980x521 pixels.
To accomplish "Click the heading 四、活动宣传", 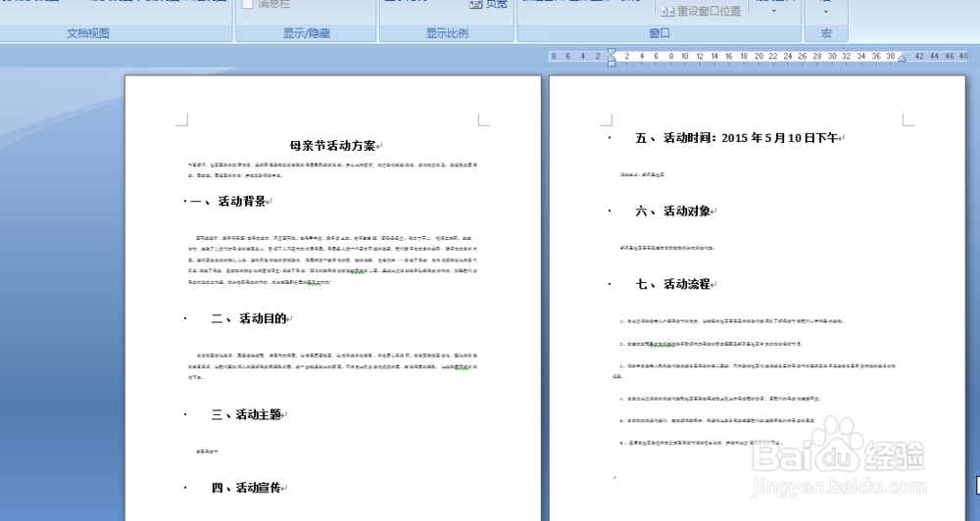I will [x=246, y=488].
